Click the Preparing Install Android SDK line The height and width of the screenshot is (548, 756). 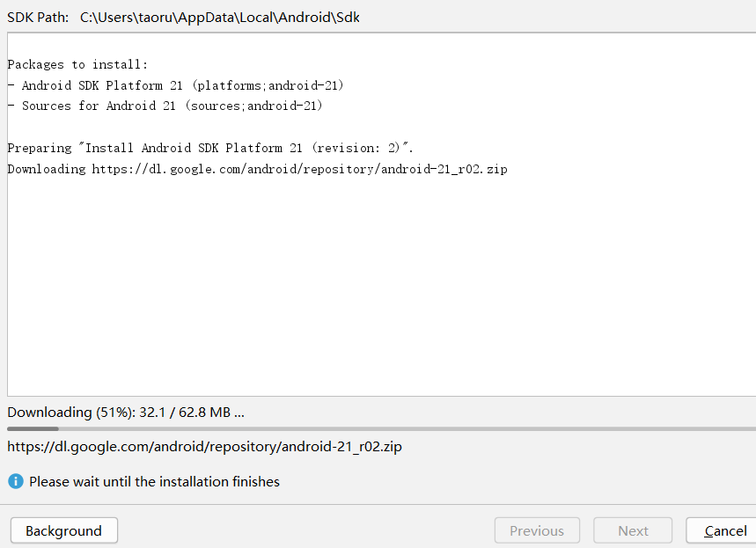coord(210,148)
